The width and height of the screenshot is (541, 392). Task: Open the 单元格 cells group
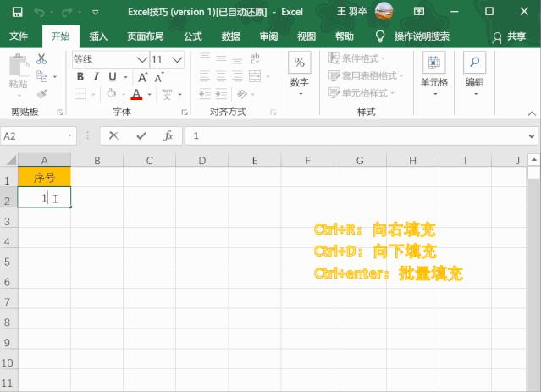click(x=434, y=74)
